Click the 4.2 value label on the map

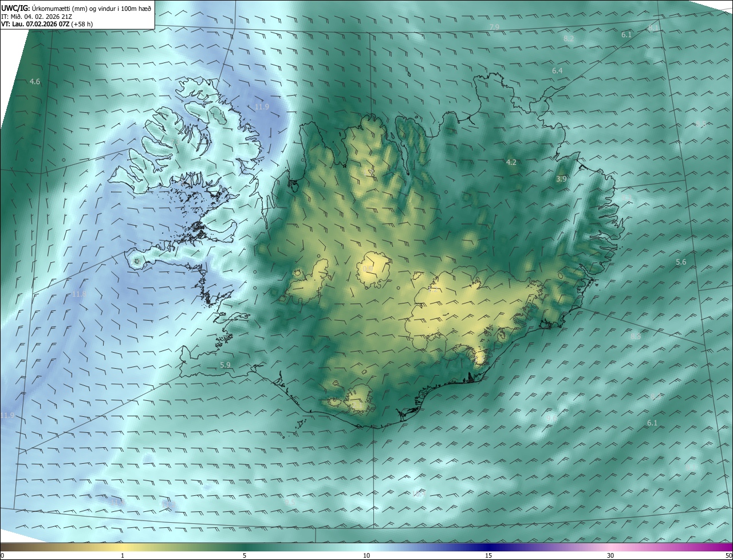(x=511, y=163)
